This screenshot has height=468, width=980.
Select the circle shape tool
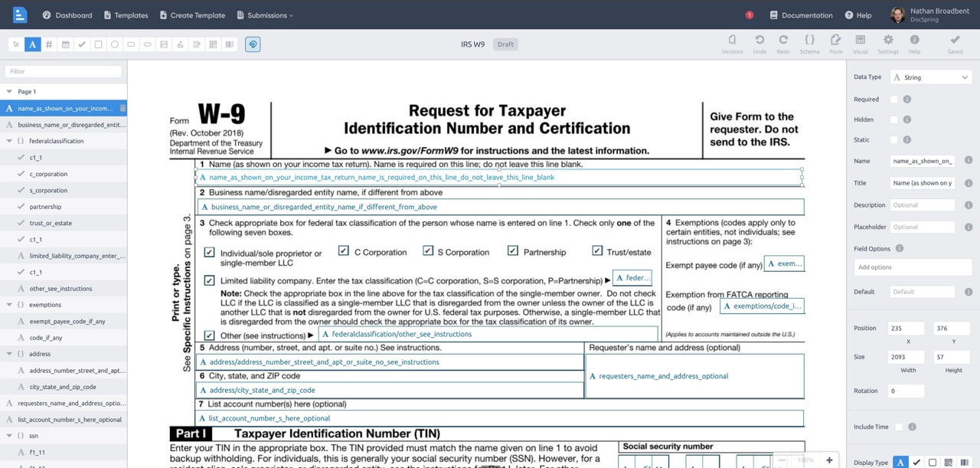pos(115,44)
